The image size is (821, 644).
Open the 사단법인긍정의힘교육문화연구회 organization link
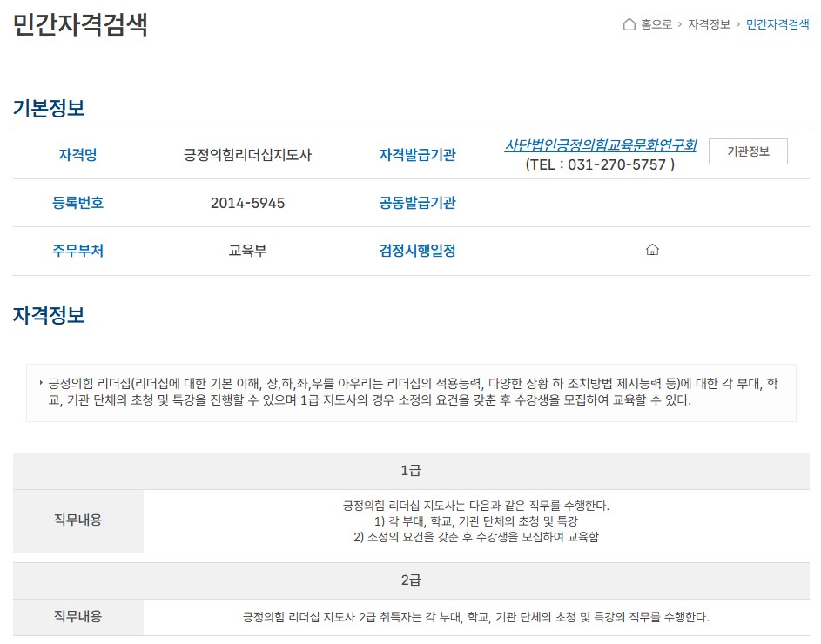tap(600, 145)
